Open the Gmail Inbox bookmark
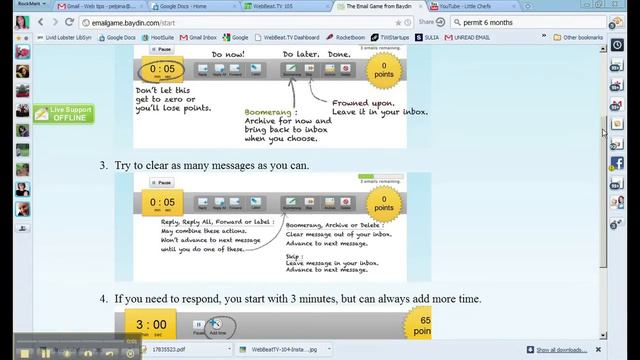This screenshot has height=360, width=640. click(x=198, y=38)
